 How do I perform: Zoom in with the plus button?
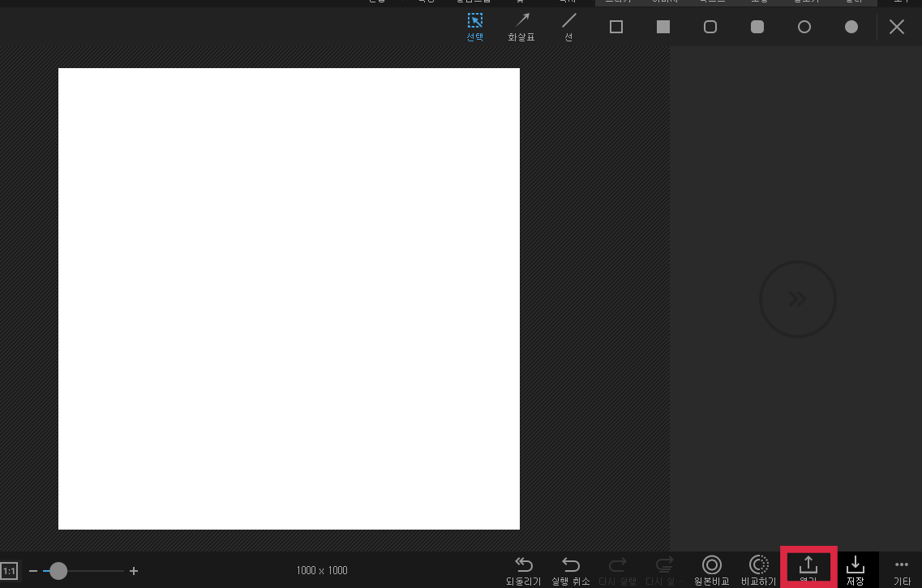coord(134,571)
